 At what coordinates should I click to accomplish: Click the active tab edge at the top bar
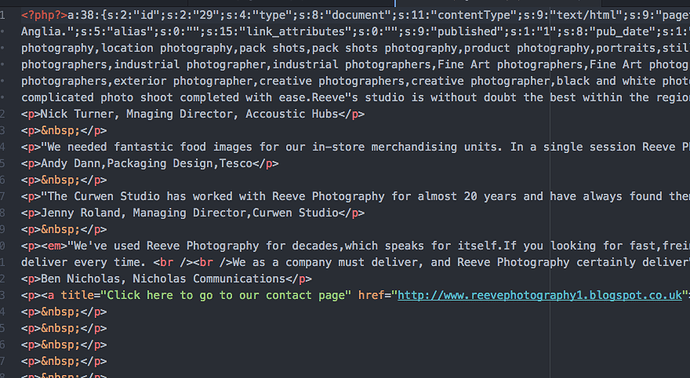(395, 3)
